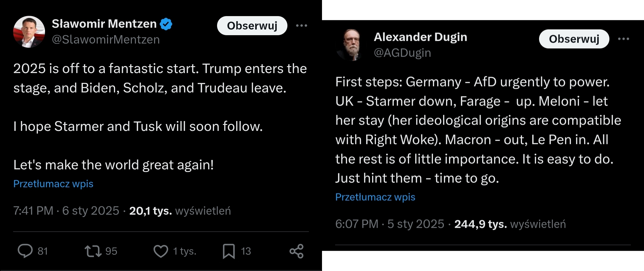The image size is (644, 271).
Task: Open the three-dot menu on Dugin's post
Action: tap(623, 39)
